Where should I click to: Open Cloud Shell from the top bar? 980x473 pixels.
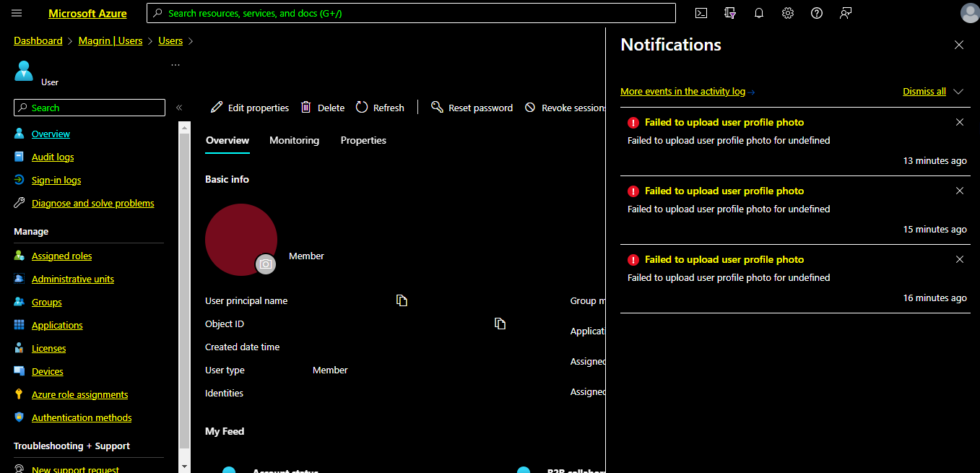click(x=701, y=13)
